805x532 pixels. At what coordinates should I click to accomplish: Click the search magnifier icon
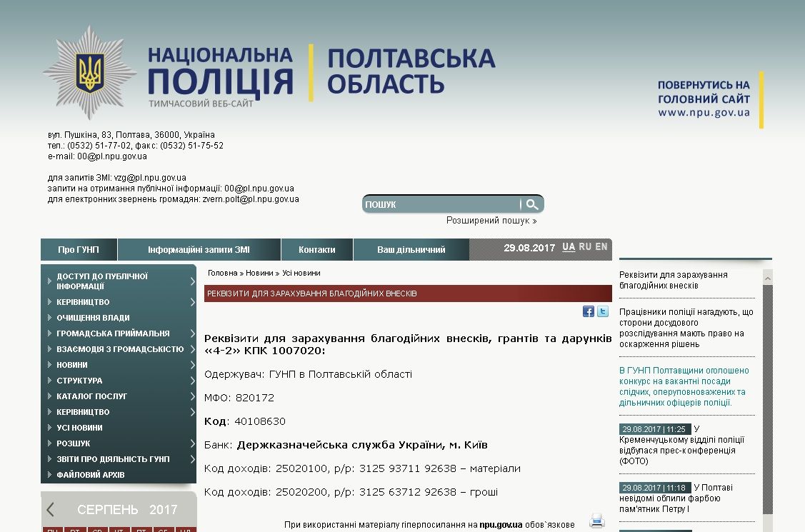click(x=532, y=204)
